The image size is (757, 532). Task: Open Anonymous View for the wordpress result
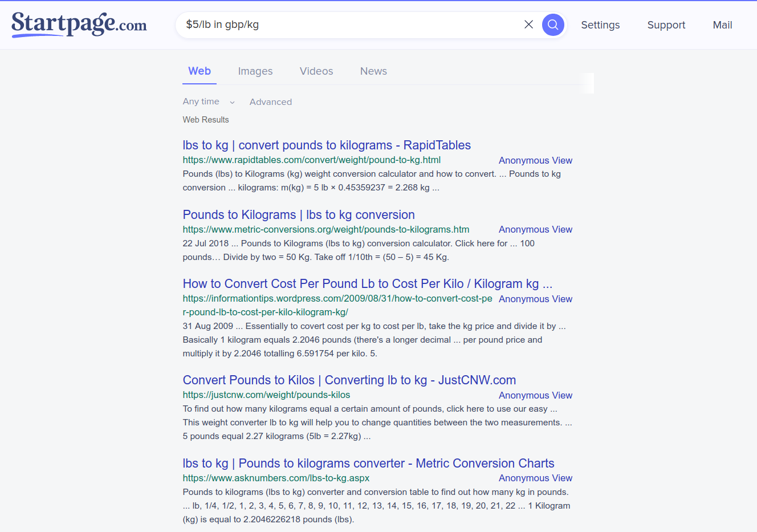(535, 299)
